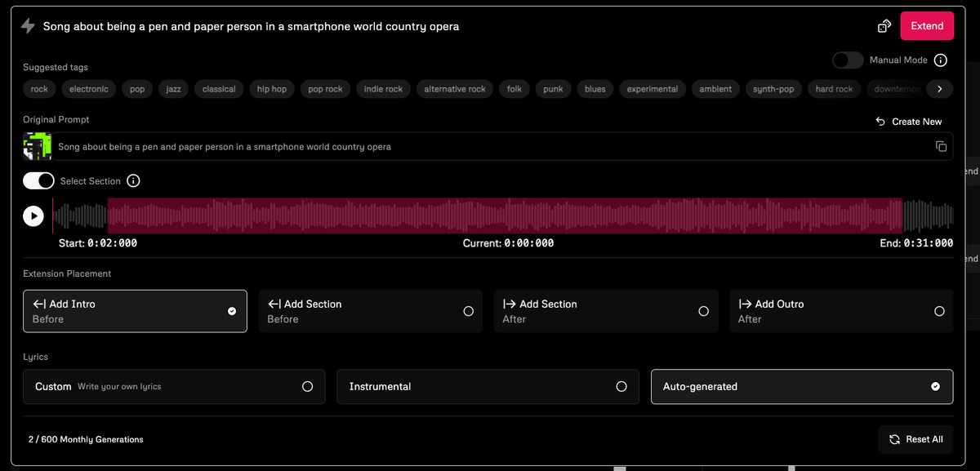Click the Extend button

coord(926,25)
